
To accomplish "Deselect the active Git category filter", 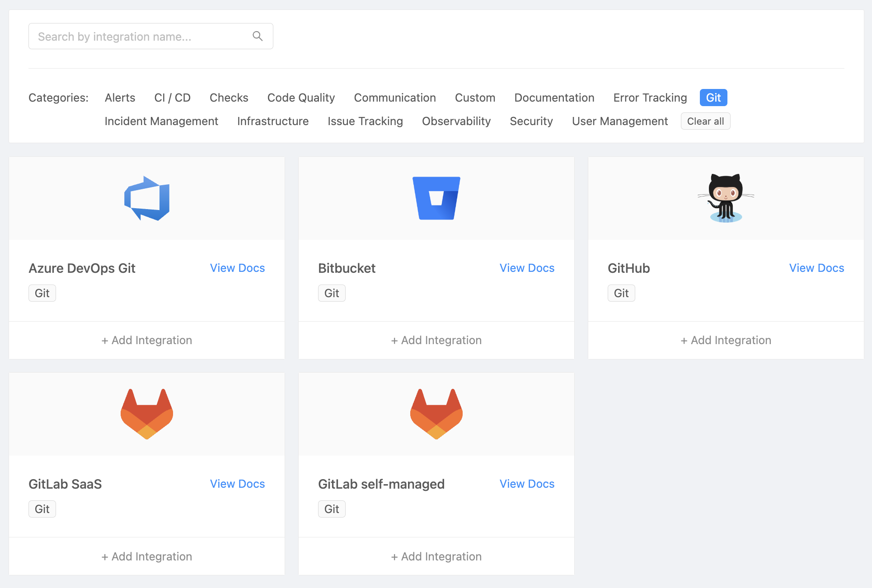I will (x=713, y=98).
